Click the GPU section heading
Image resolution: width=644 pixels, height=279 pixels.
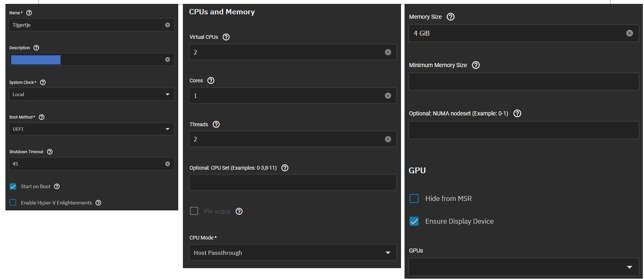[x=417, y=170]
